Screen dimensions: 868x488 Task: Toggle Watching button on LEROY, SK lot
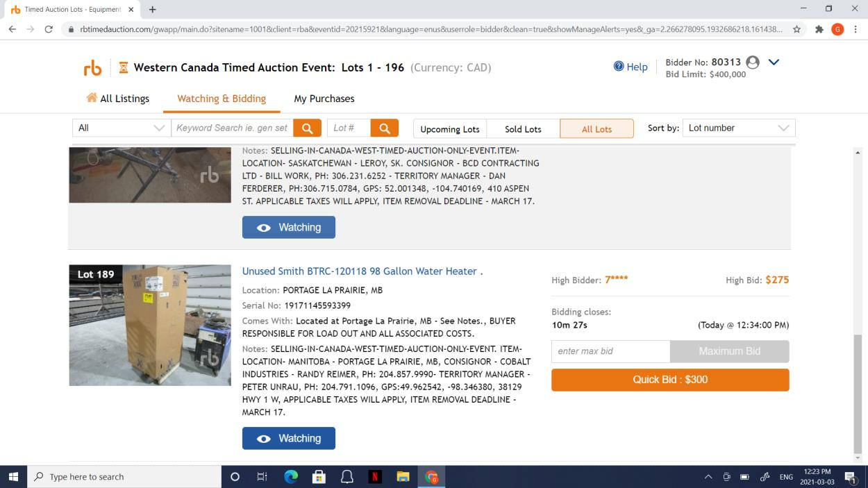pyautogui.click(x=289, y=227)
